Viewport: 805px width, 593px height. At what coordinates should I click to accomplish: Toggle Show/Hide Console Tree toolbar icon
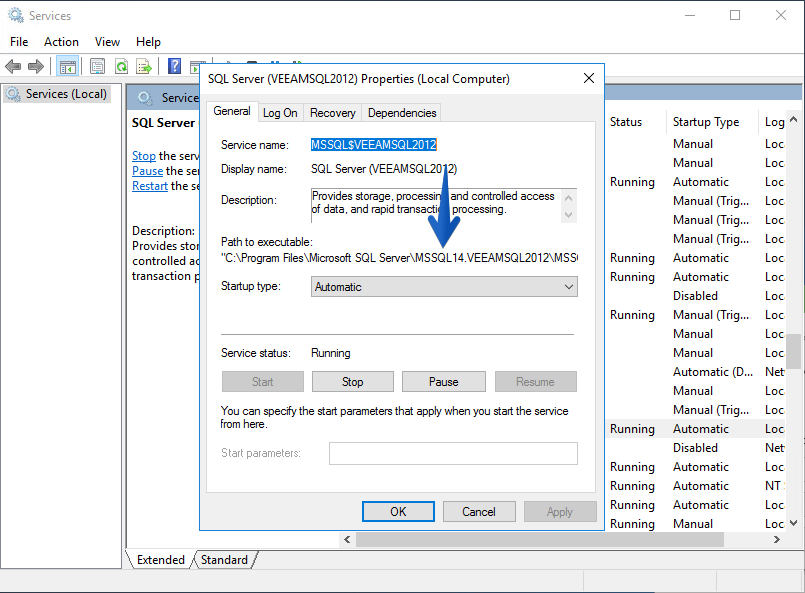[68, 66]
